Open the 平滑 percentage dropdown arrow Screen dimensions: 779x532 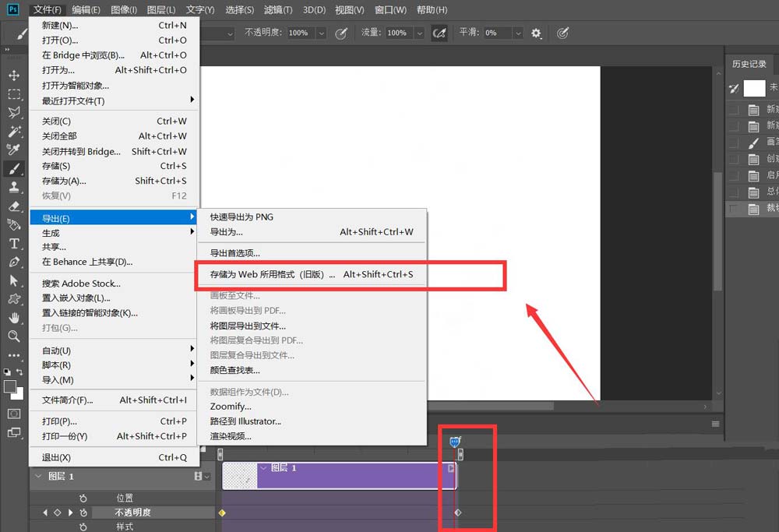pos(518,33)
